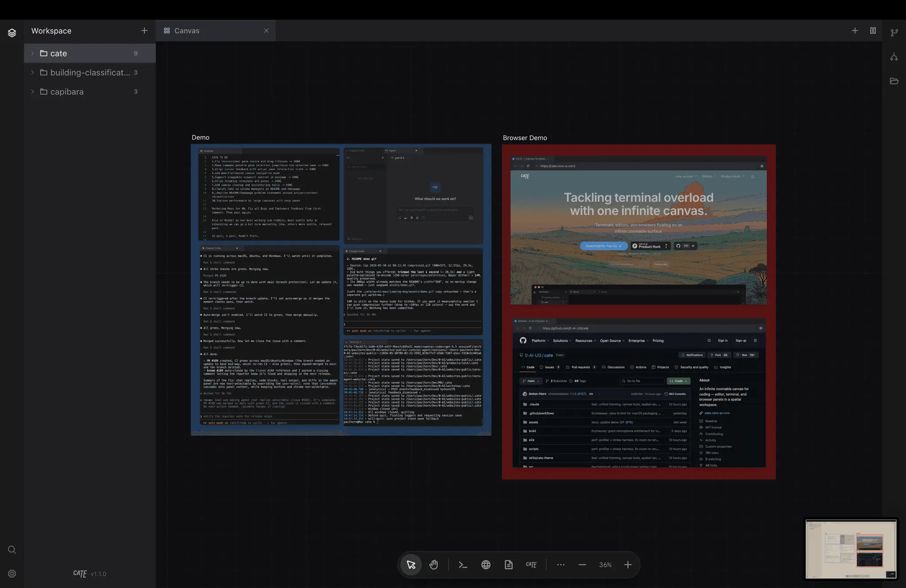This screenshot has width=906, height=588.
Task: Select the pointer tool in canvas toolbar
Action: [411, 565]
